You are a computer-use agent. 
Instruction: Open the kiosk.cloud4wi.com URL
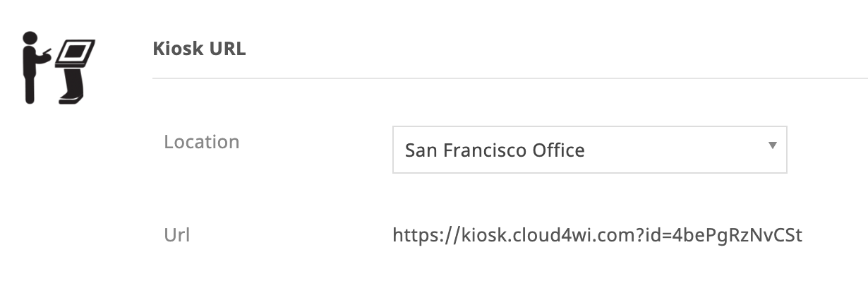tap(597, 234)
